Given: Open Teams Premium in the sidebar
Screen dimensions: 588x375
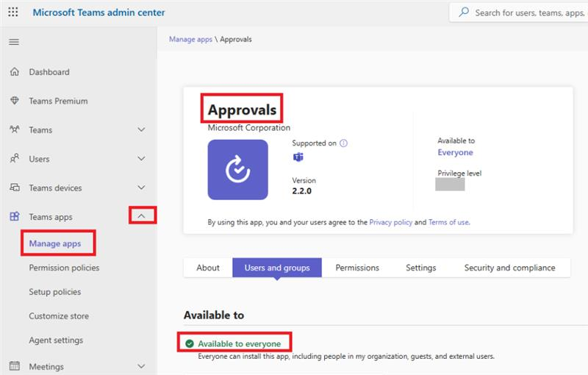Looking at the screenshot, I should click(x=58, y=101).
